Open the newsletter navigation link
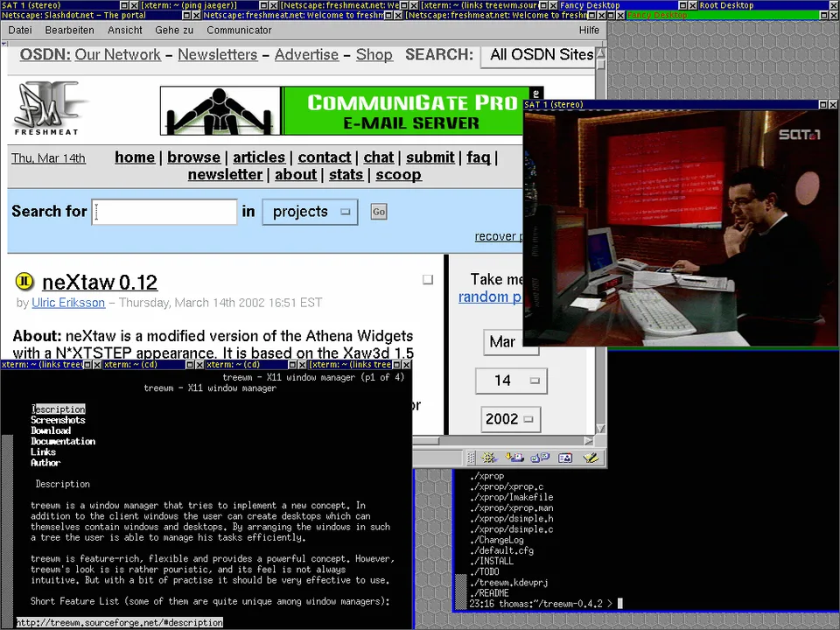Image resolution: width=840 pixels, height=630 pixels. [x=225, y=175]
